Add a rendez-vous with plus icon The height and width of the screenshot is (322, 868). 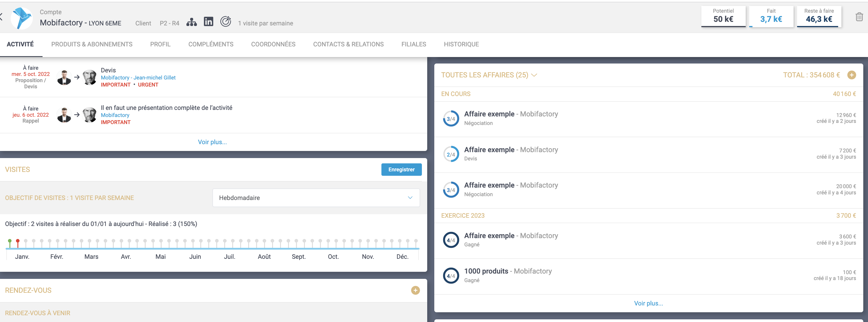pyautogui.click(x=415, y=290)
